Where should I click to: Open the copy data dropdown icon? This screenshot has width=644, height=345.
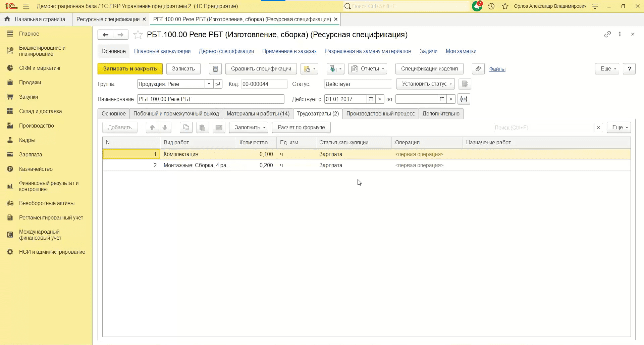point(335,69)
